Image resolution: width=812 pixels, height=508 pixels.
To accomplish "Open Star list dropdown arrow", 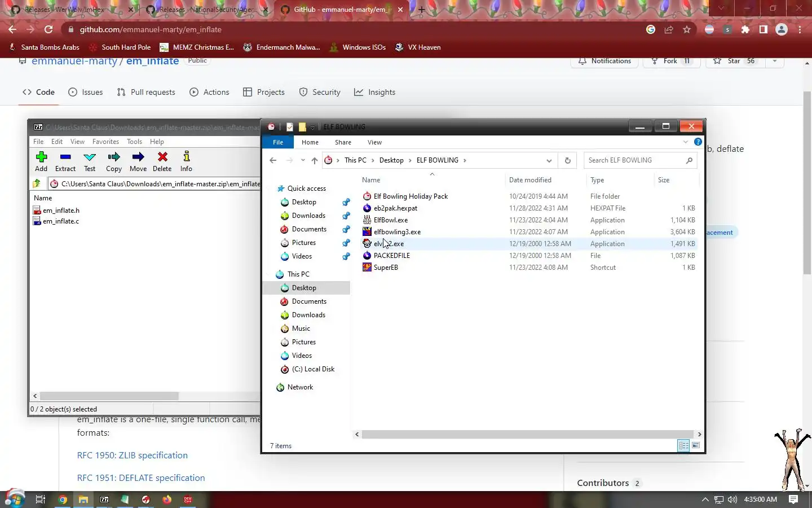I will [775, 61].
